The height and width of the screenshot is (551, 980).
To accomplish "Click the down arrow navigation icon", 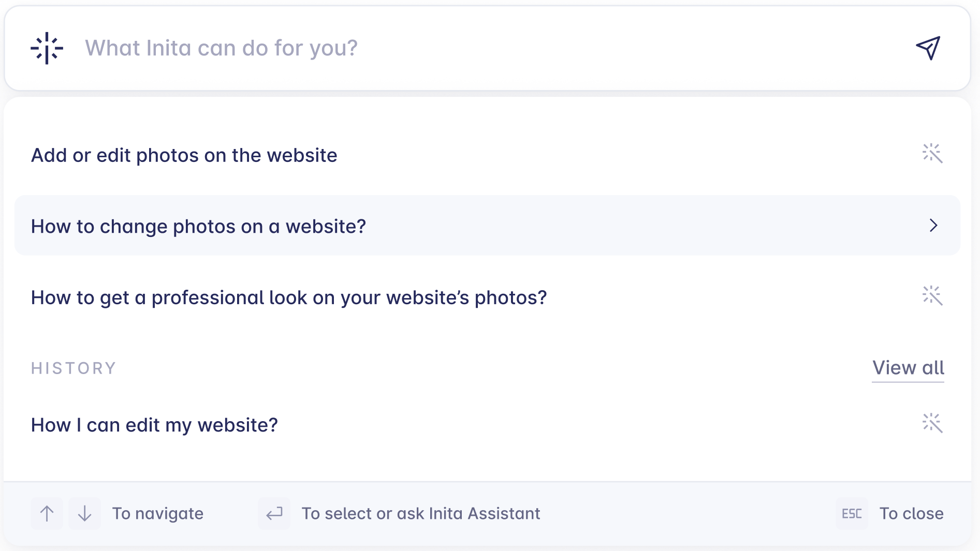I will 84,513.
